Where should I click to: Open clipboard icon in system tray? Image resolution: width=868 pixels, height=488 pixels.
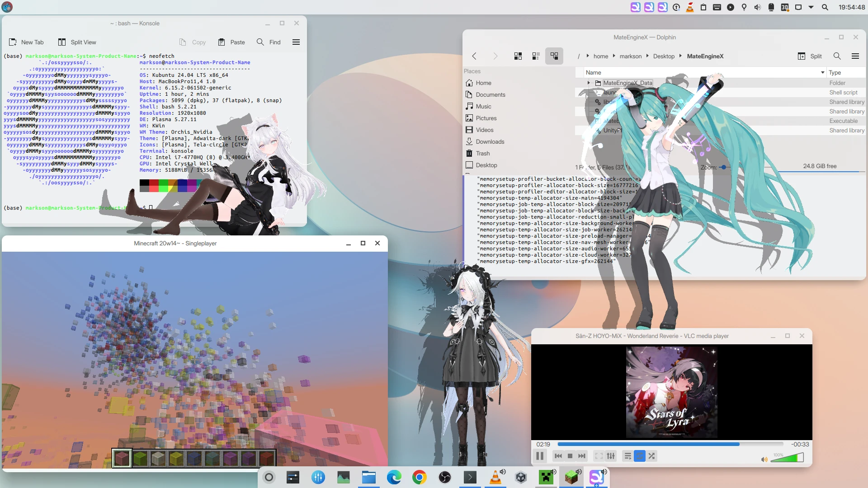(703, 7)
